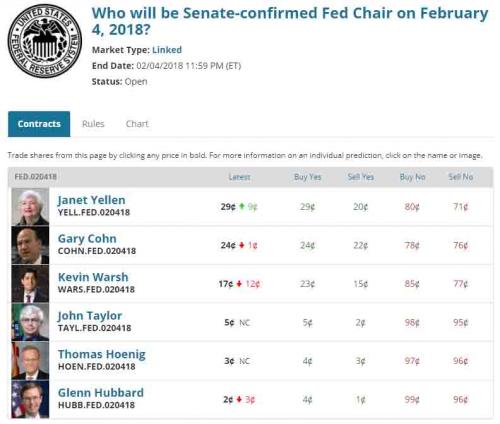Switch to the Rules tab
Image resolution: width=500 pixels, height=424 pixels.
click(x=93, y=124)
